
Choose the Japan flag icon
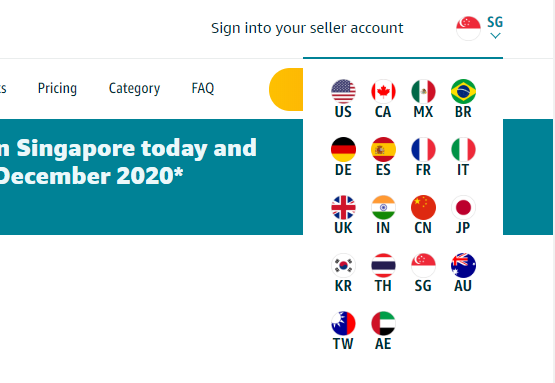(463, 207)
